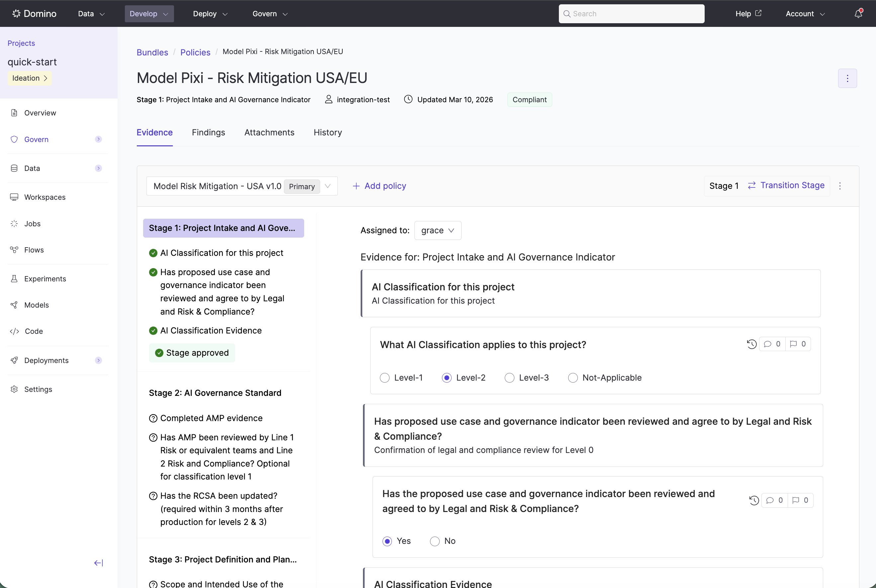Open comments on the AI Classification question
Viewport: 876px width, 588px height.
(x=772, y=344)
